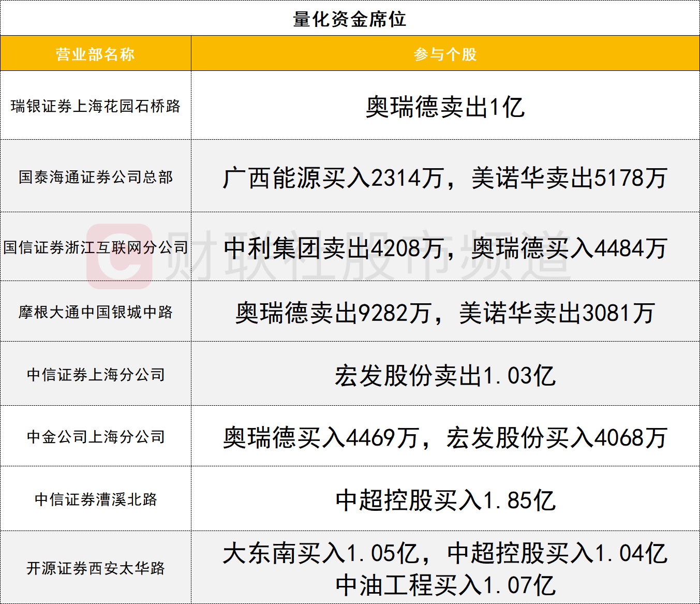Image resolution: width=700 pixels, height=604 pixels.
Task: Click the red 财联社 watermark logo
Action: (x=120, y=256)
